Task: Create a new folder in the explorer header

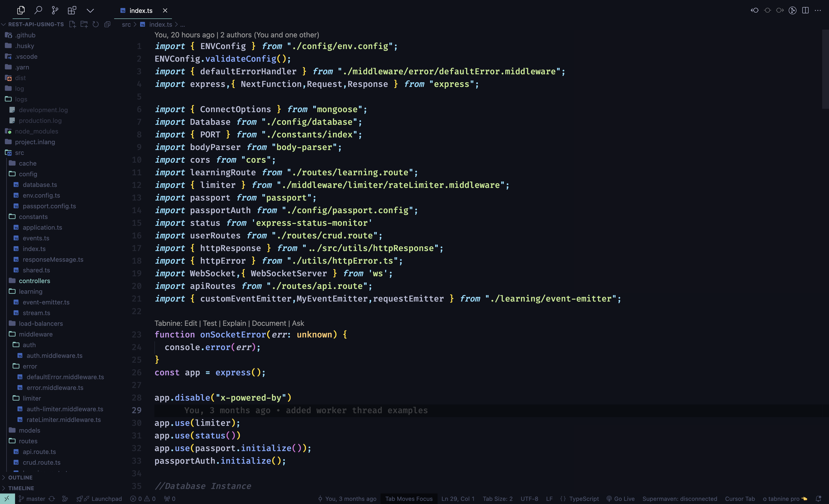Action: (x=84, y=24)
